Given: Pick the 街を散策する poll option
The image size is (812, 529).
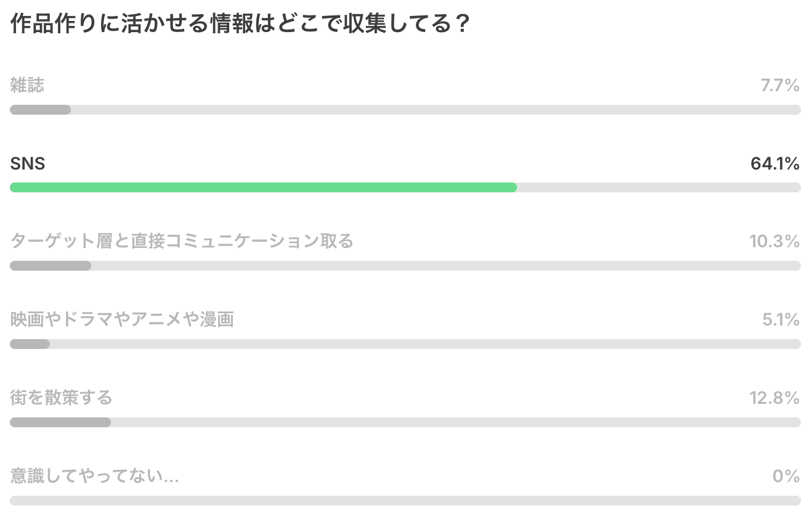Looking at the screenshot, I should pos(61,398).
